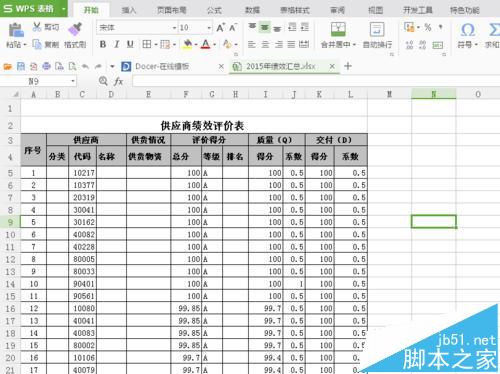Screen dimensions: 500x374
Task: Open the fill color dropdown arrow
Action: [196, 44]
